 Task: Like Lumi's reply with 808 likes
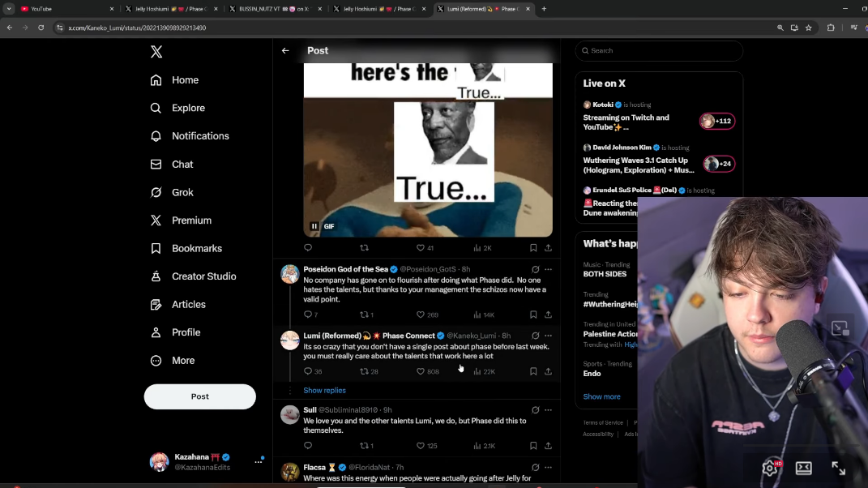(427, 371)
